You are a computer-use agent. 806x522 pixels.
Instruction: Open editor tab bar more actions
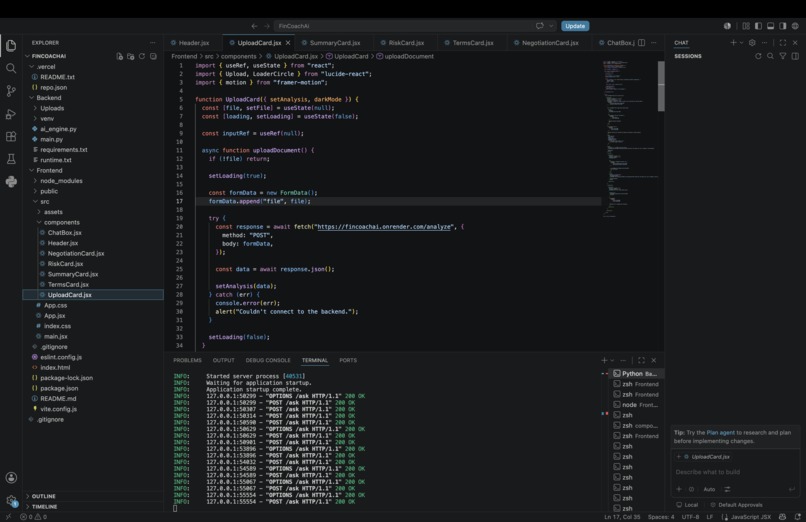(x=654, y=43)
